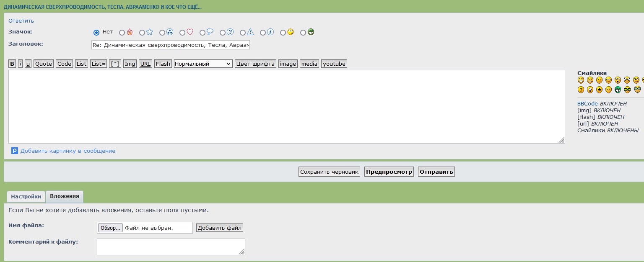644x262 pixels.
Task: Insert the green grinning smiley
Action: coord(618,90)
